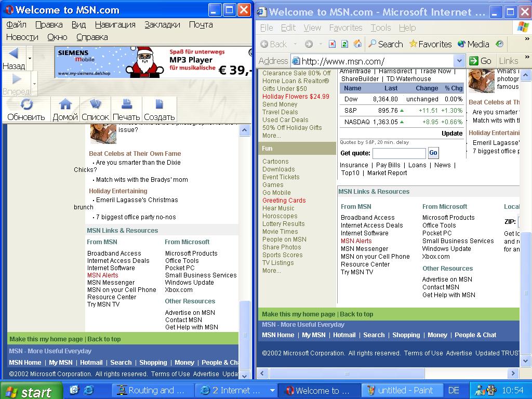This screenshot has height=399, width=532.
Task: Open the Favorites menu in Internet Explorer
Action: click(x=345, y=28)
